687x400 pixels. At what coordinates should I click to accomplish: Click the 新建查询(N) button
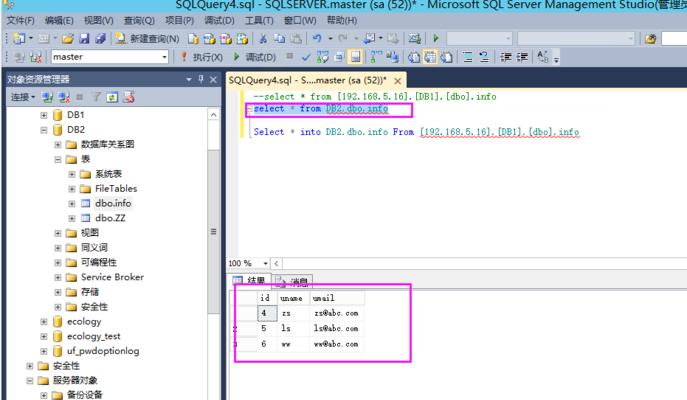[x=148, y=39]
